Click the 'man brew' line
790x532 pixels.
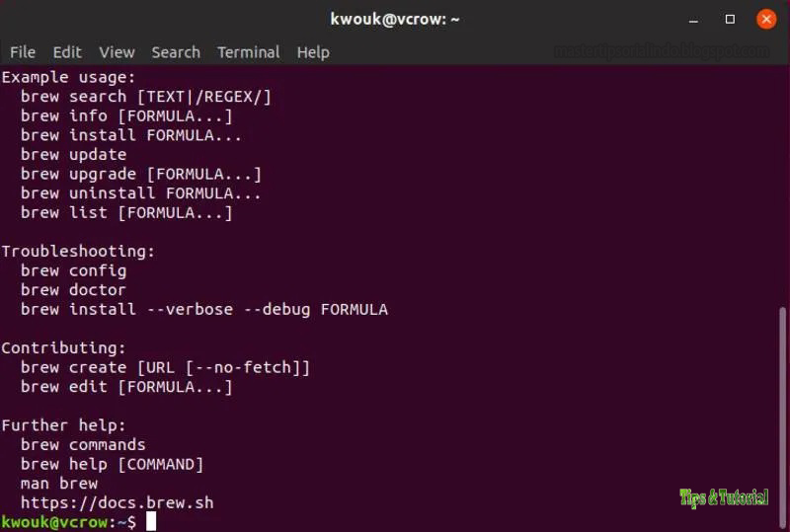(x=59, y=483)
